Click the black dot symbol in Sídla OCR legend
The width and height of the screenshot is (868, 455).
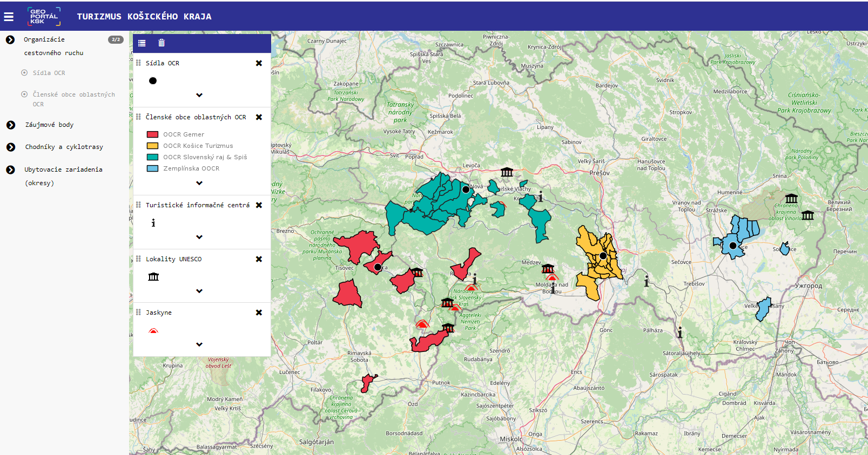tap(153, 80)
